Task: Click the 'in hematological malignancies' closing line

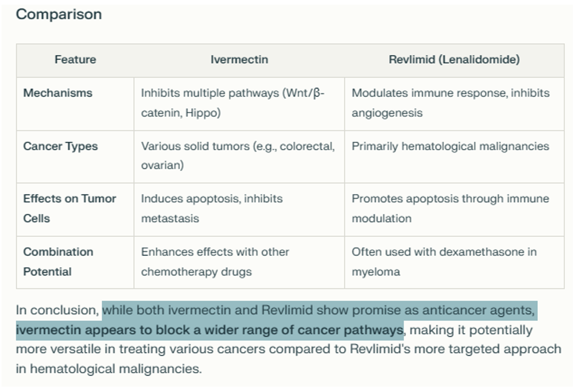Action: 108,369
